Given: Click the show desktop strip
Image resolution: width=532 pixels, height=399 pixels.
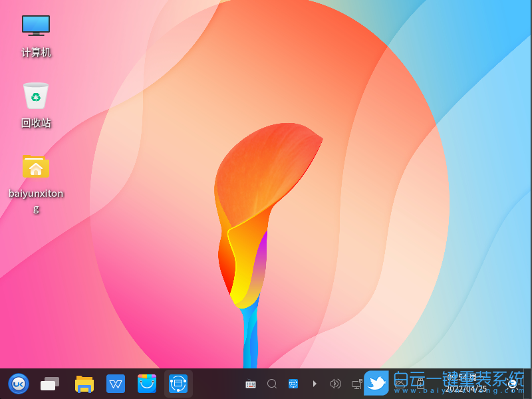Looking at the screenshot, I should pyautogui.click(x=529, y=384).
